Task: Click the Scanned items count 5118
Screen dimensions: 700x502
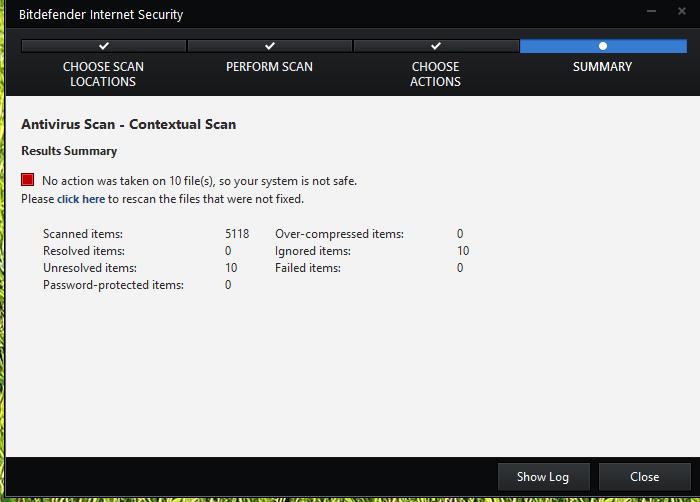Action: (237, 234)
